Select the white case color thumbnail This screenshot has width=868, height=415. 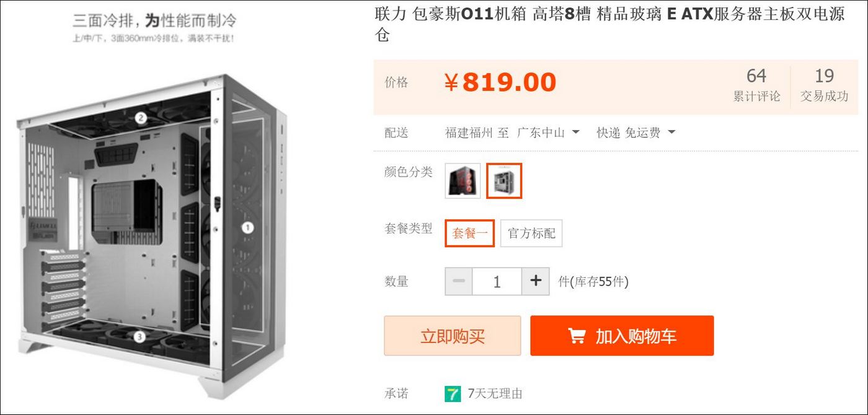pyautogui.click(x=504, y=181)
